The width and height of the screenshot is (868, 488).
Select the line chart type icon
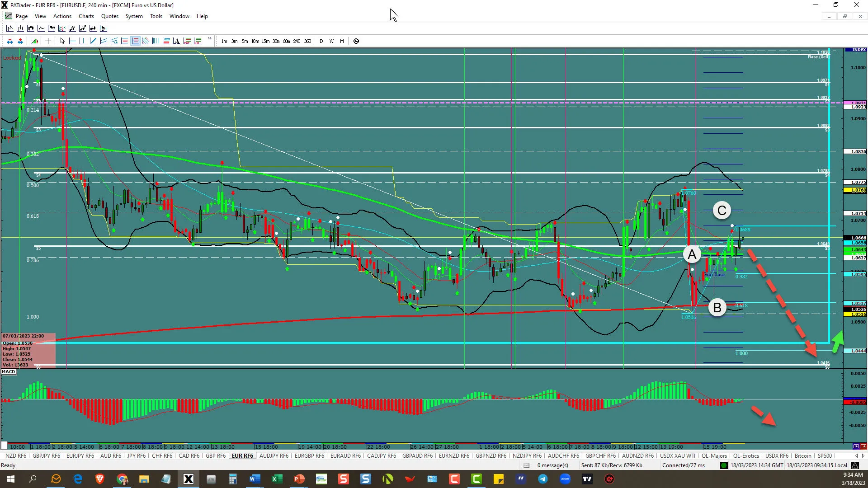coord(41,28)
